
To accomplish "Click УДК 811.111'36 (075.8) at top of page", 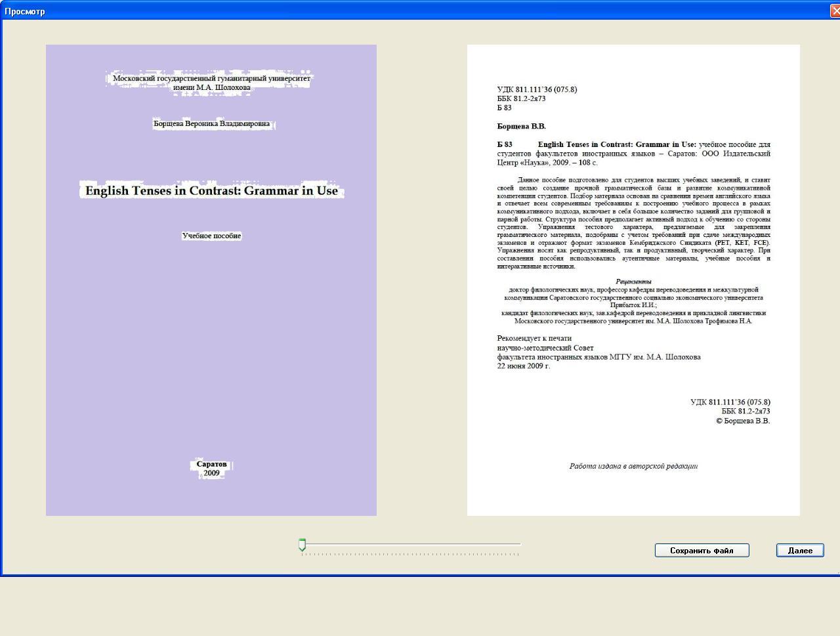I will pyautogui.click(x=537, y=89).
